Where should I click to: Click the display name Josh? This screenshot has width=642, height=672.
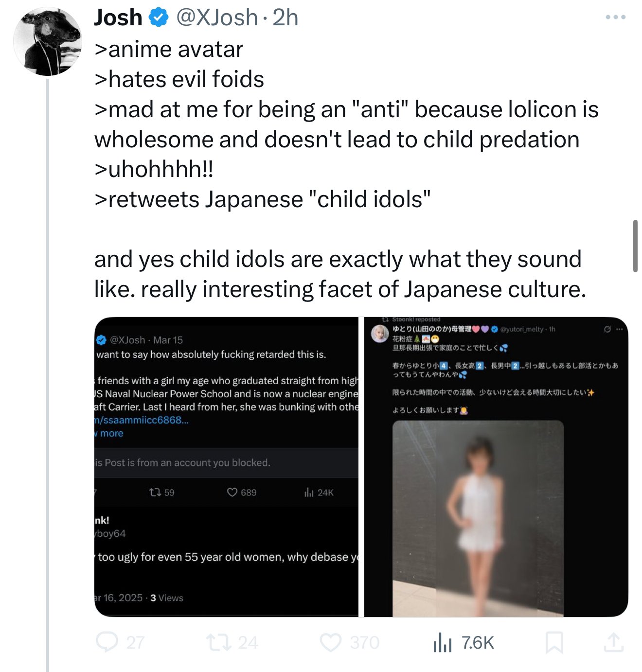pyautogui.click(x=118, y=18)
